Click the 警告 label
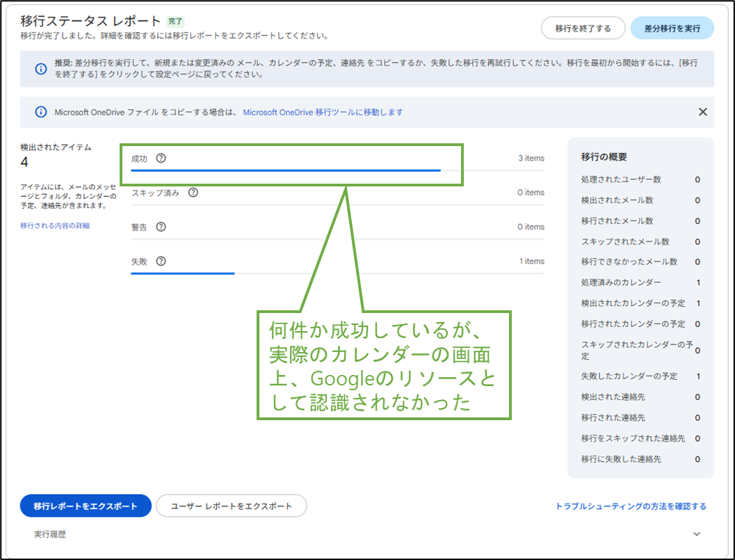 pyautogui.click(x=139, y=227)
